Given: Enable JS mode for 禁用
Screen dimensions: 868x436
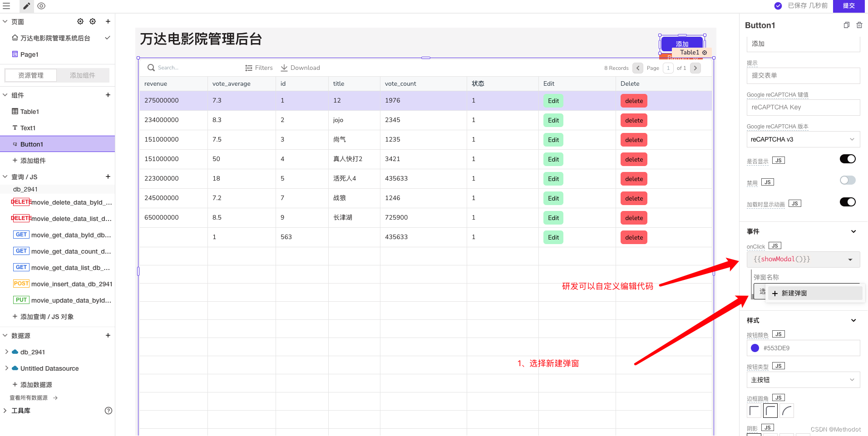Looking at the screenshot, I should tap(768, 182).
